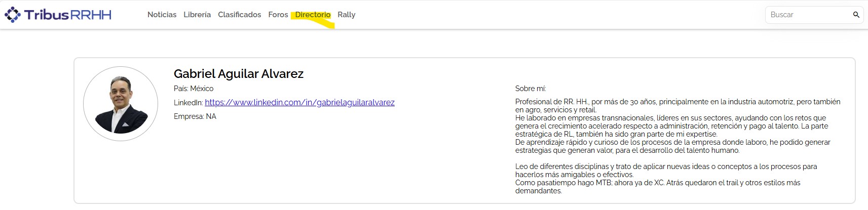Image resolution: width=868 pixels, height=210 pixels.
Task: Select the highlighted Directorio menu item
Action: click(313, 15)
